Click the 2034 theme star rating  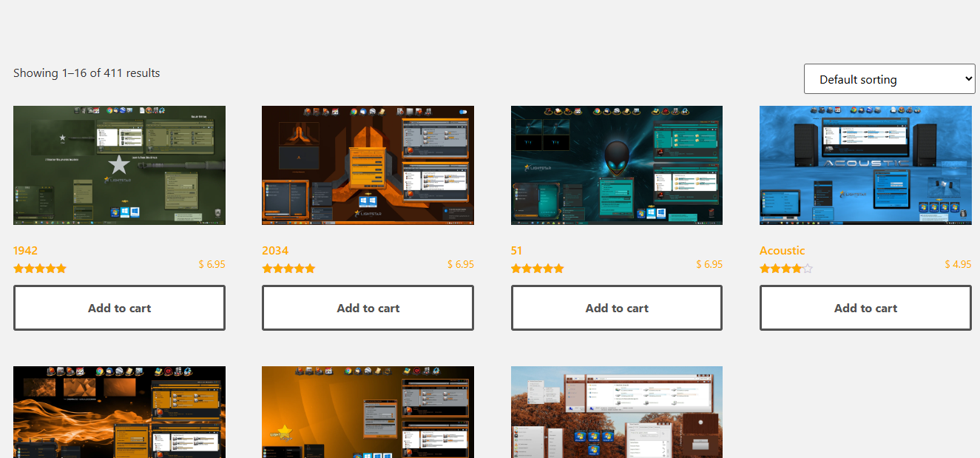(x=288, y=269)
